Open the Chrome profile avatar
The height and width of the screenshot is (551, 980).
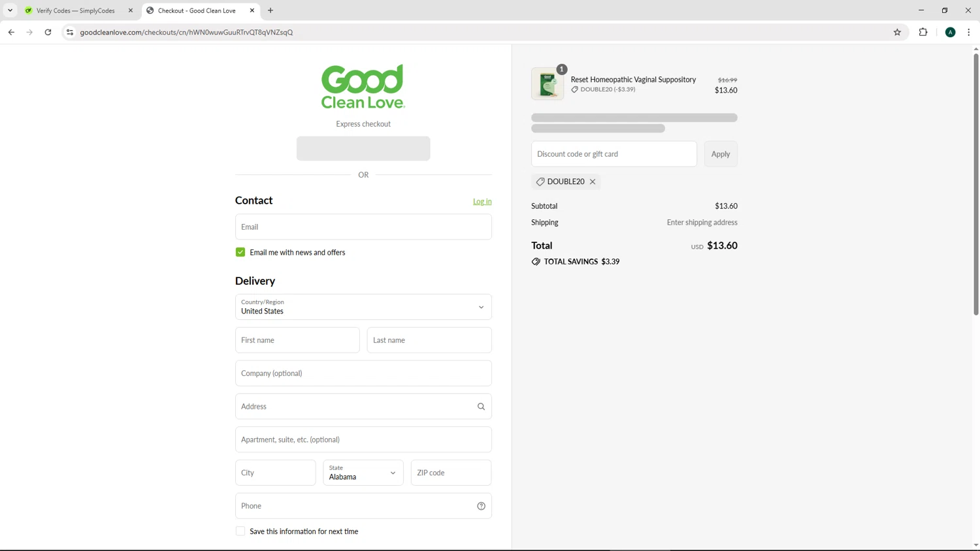point(951,32)
